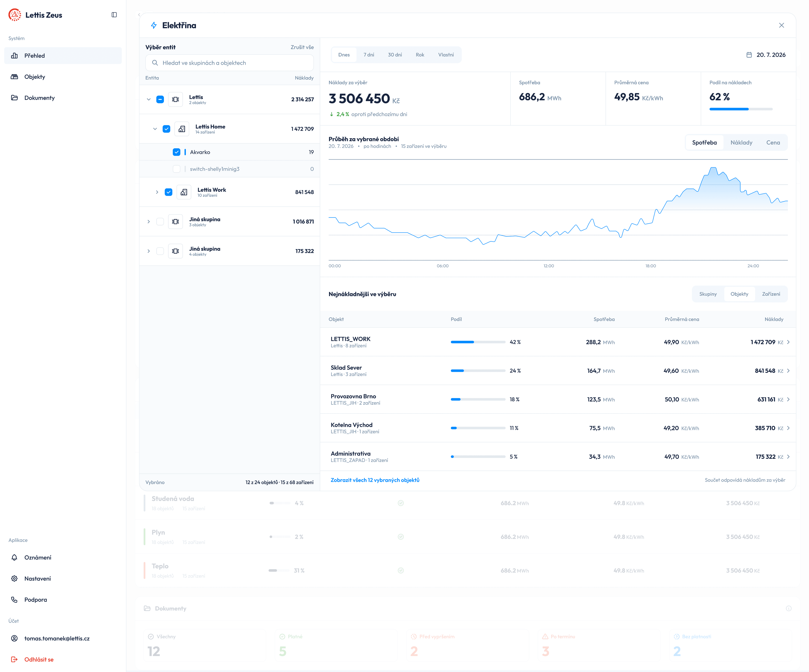Check the switch-shelly1minig3 checkbox
This screenshot has height=672, width=809.
coord(176,169)
